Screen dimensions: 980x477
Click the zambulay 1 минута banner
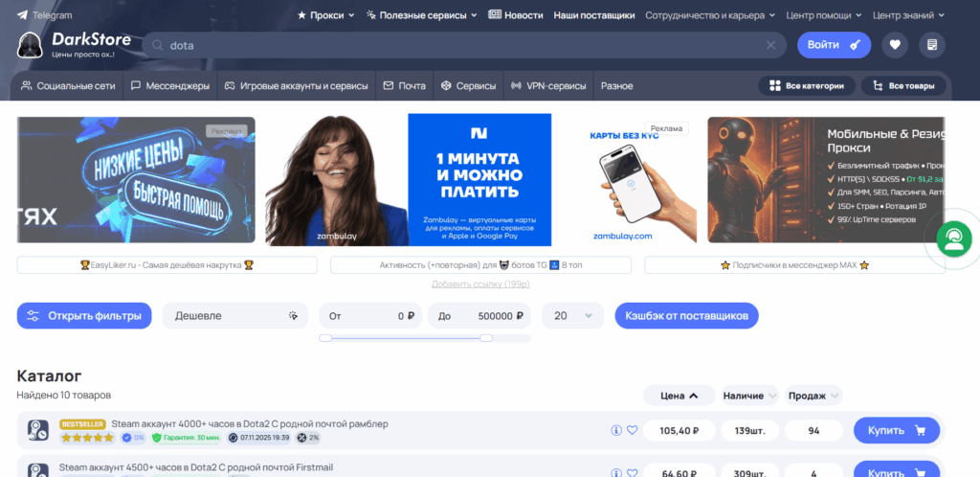coord(408,179)
